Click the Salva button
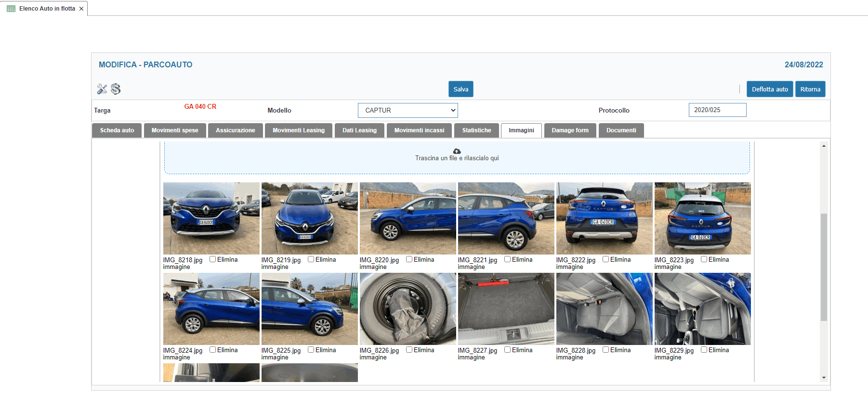 click(460, 89)
